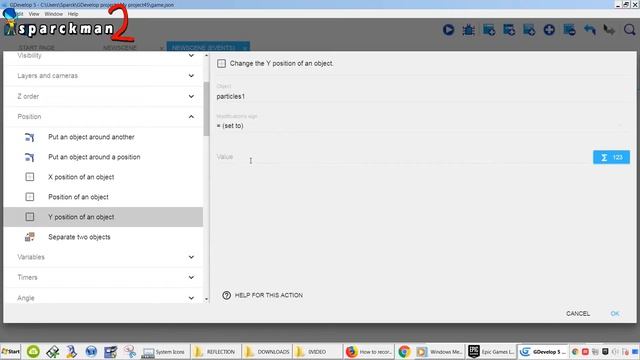The width and height of the screenshot is (640, 360).
Task: Open the Epic Games Launcher taskbar item
Action: click(x=491, y=351)
